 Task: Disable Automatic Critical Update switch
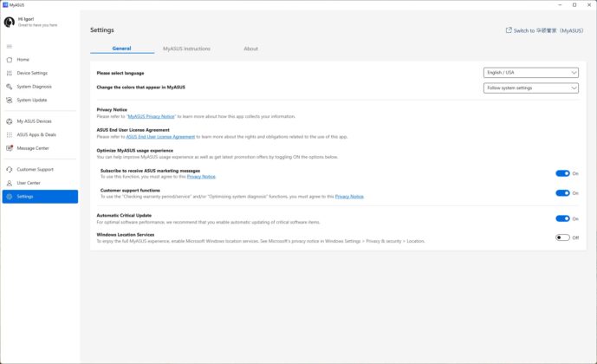tap(562, 218)
